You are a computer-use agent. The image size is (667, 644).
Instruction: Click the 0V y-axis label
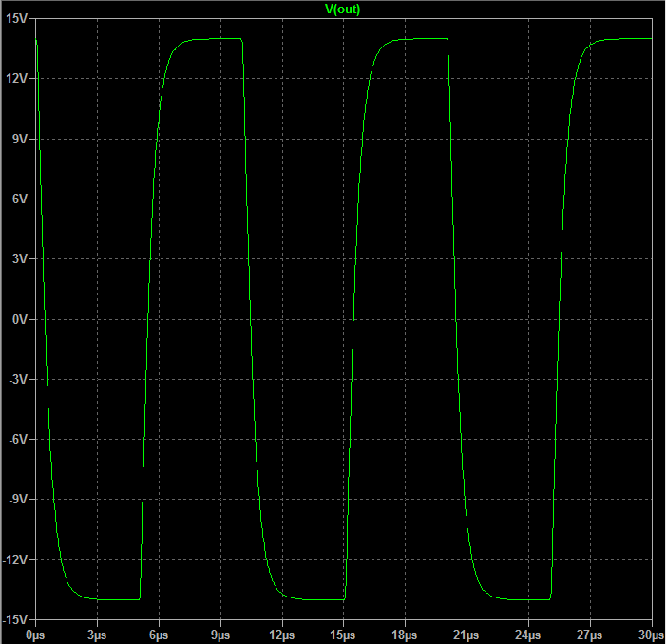click(20, 319)
